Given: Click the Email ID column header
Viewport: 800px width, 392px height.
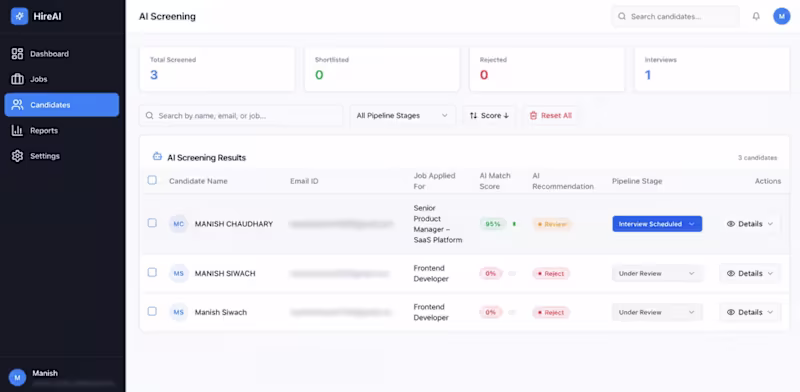Looking at the screenshot, I should pos(304,181).
